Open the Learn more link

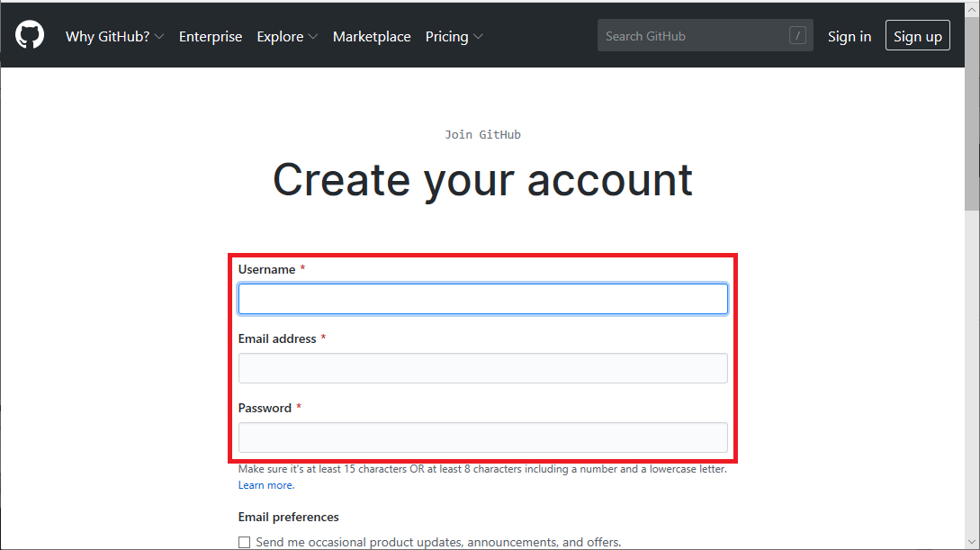coord(265,485)
